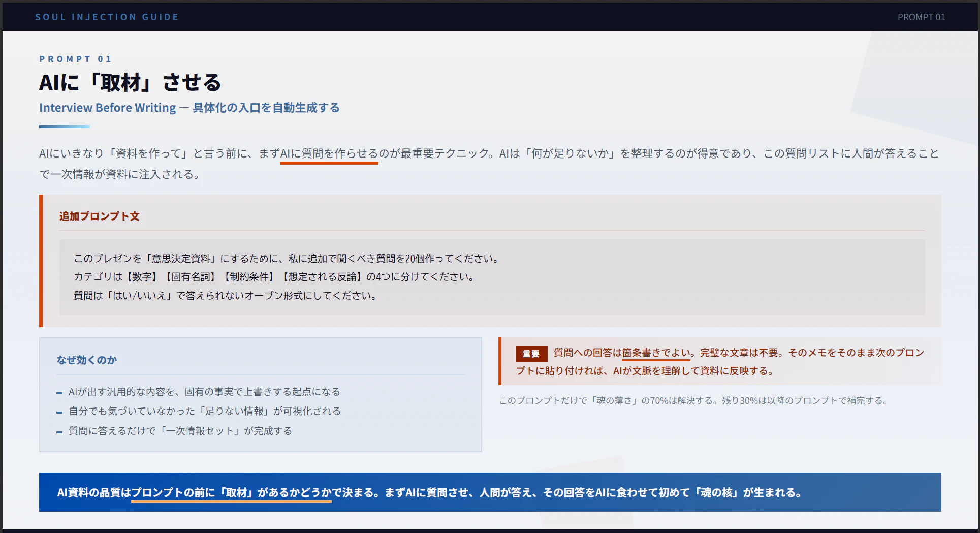Click the line starting カテゴリは【数字】
This screenshot has height=533, width=980.
point(274,277)
